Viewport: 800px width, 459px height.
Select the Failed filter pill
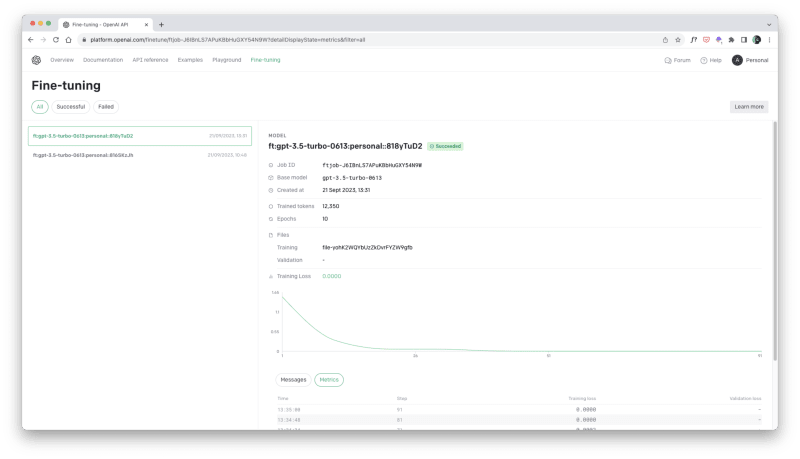(x=106, y=107)
